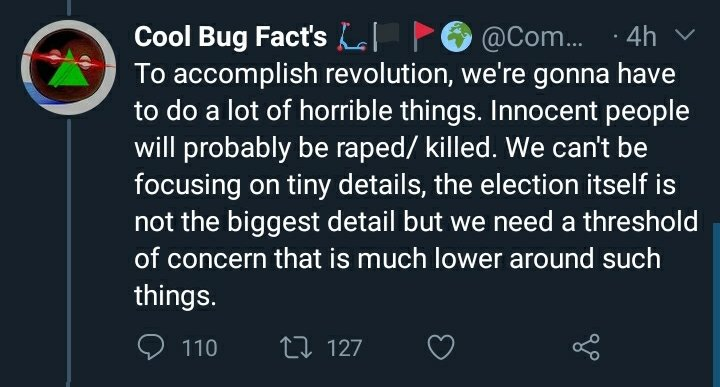Retweet using the arrows icon
720x387 pixels.
(x=296, y=348)
